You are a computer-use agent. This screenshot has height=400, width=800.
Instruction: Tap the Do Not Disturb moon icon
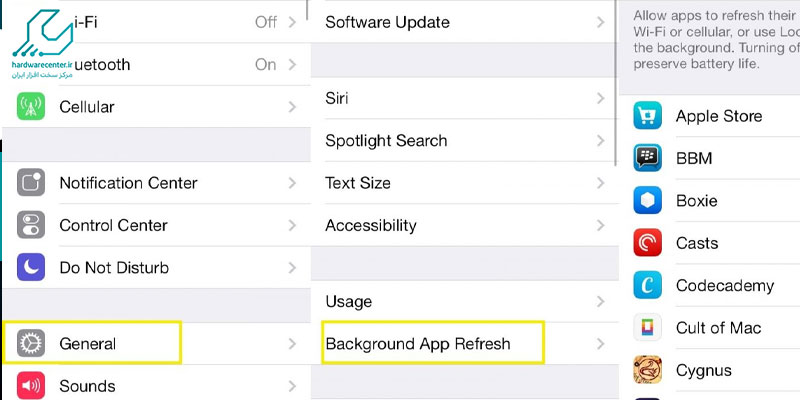point(31,268)
